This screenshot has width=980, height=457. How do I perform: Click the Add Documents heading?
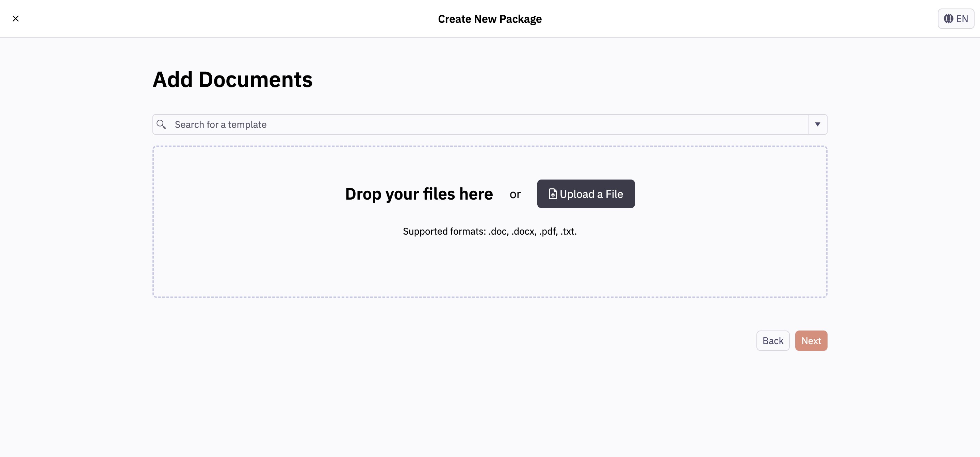click(x=232, y=80)
